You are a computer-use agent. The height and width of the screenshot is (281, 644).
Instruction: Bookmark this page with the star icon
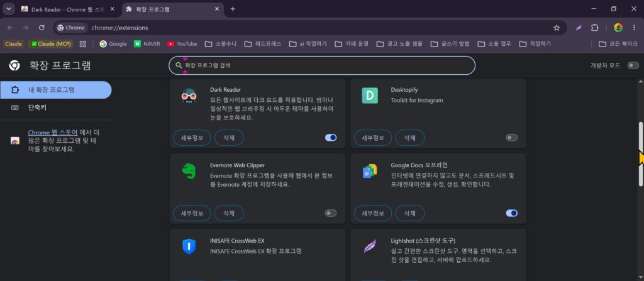(557, 28)
